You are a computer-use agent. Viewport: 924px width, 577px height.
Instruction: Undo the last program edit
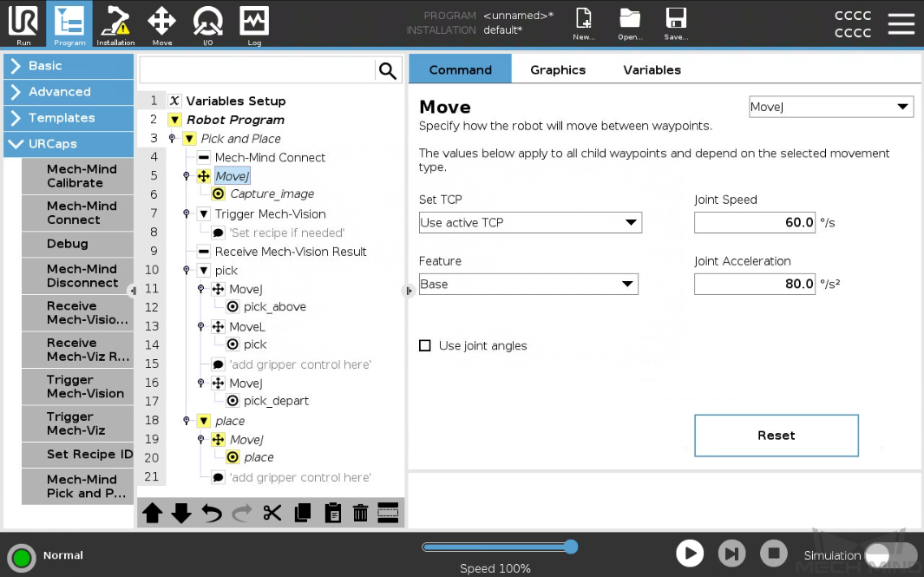212,513
